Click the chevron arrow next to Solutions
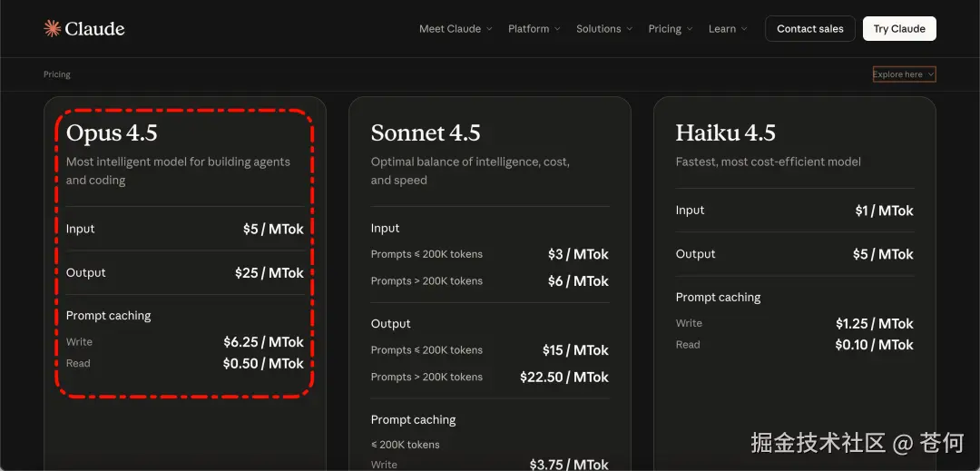 click(630, 29)
